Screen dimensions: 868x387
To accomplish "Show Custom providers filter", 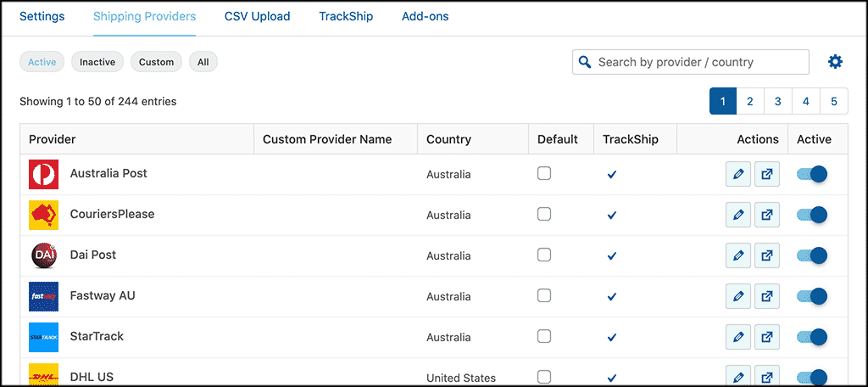I will coord(156,62).
